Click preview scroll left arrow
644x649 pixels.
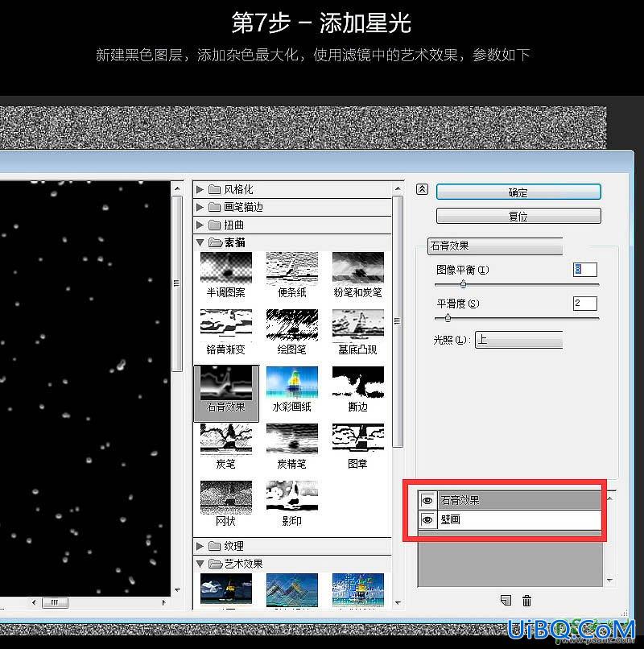pyautogui.click(x=35, y=602)
